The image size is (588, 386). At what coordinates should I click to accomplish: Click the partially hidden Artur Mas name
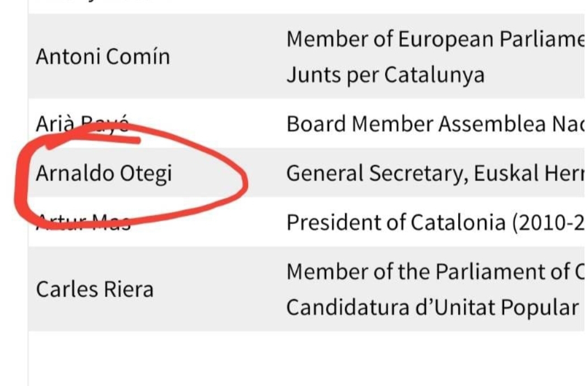(83, 222)
